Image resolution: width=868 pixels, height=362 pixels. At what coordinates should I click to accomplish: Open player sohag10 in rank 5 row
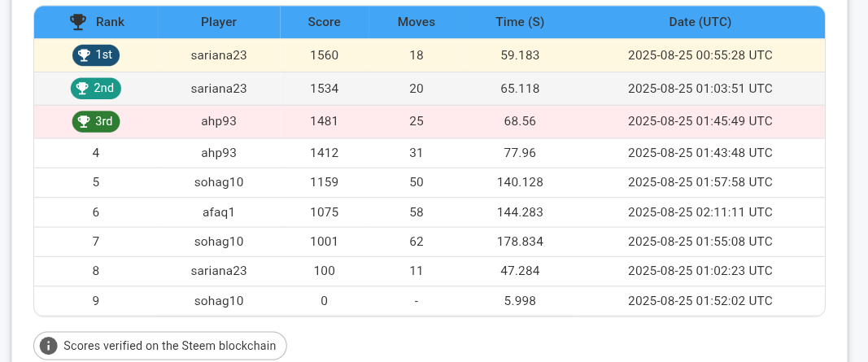pos(219,182)
